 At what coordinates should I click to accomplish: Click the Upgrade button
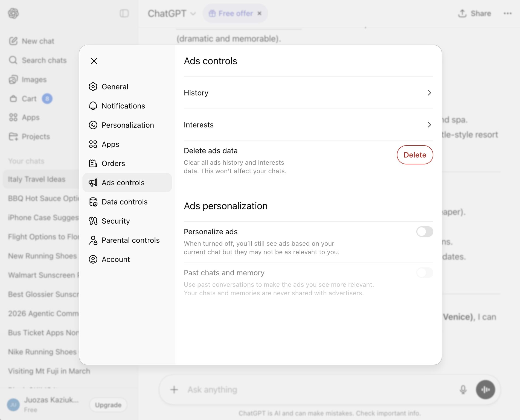(x=108, y=405)
